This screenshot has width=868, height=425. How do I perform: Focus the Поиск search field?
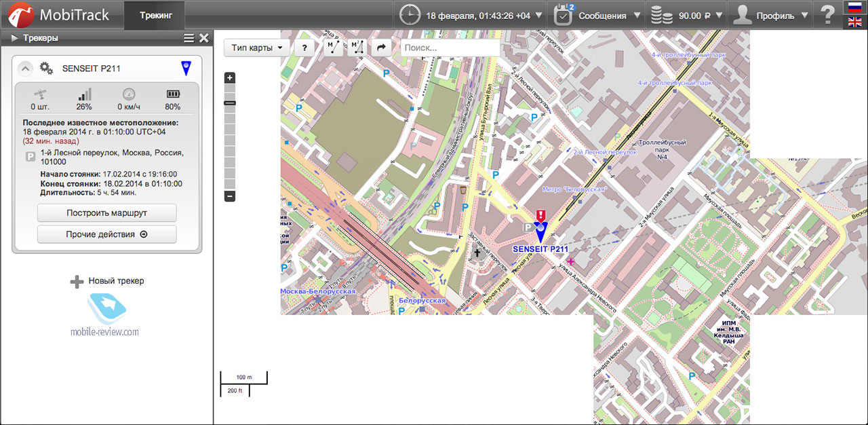pos(450,48)
